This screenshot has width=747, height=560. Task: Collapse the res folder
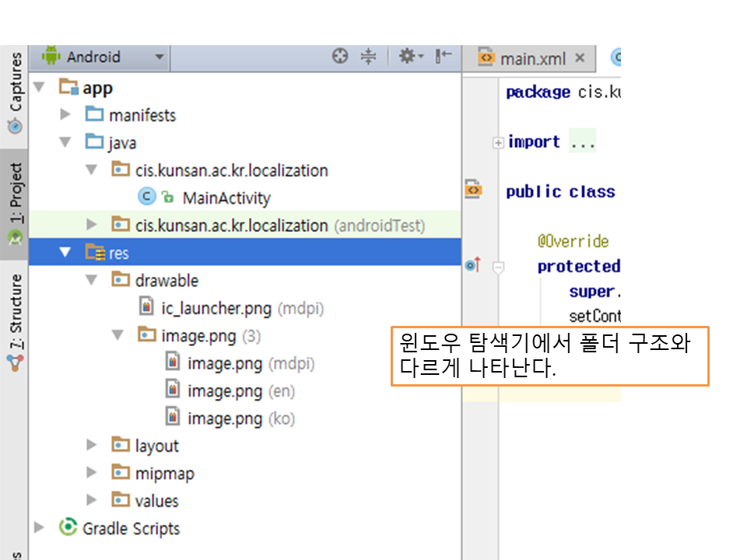[x=65, y=253]
